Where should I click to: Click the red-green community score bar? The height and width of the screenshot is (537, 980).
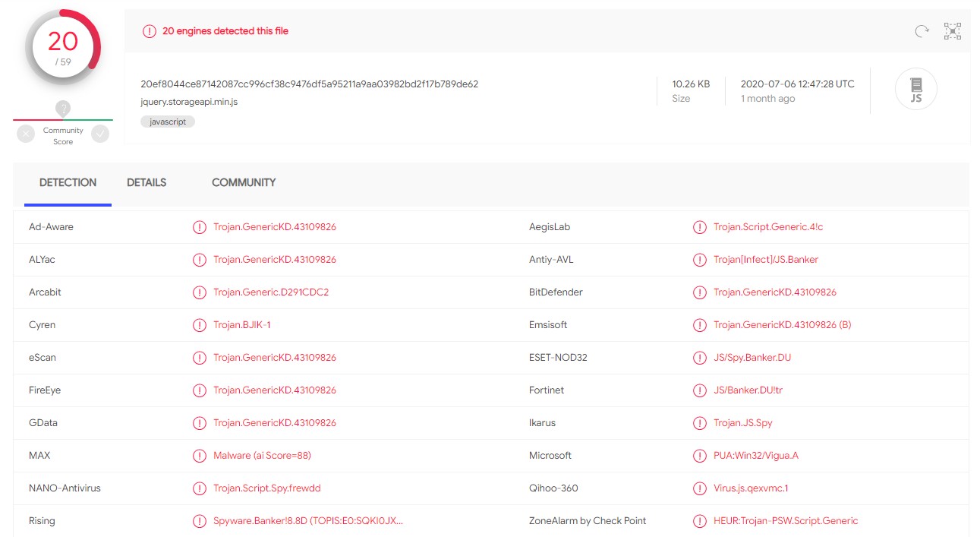[63, 120]
